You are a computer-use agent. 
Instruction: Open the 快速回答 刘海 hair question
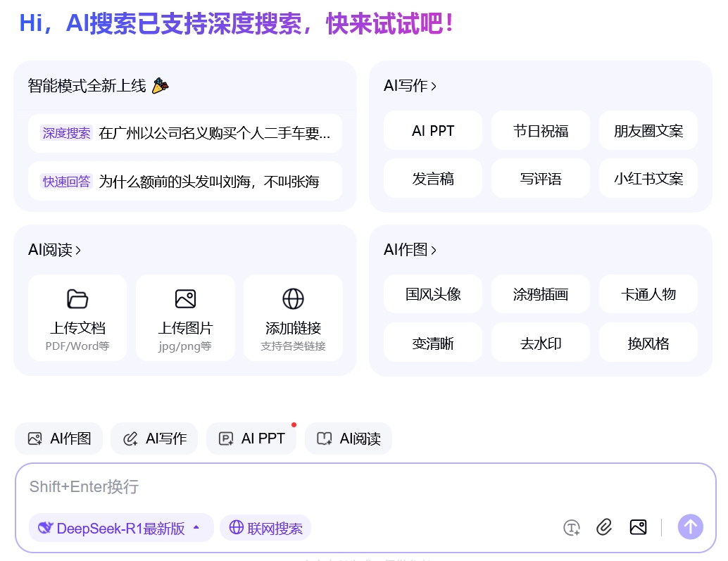pos(185,181)
